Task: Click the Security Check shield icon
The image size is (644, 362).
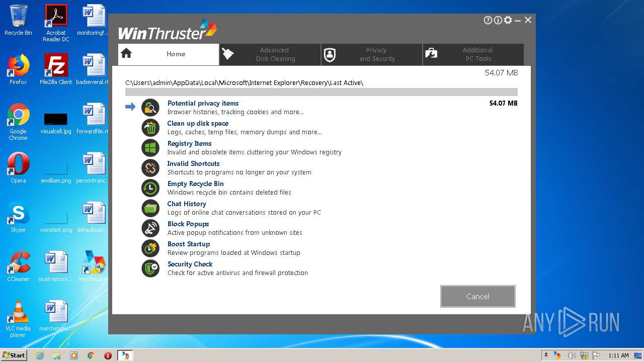Action: (x=150, y=268)
